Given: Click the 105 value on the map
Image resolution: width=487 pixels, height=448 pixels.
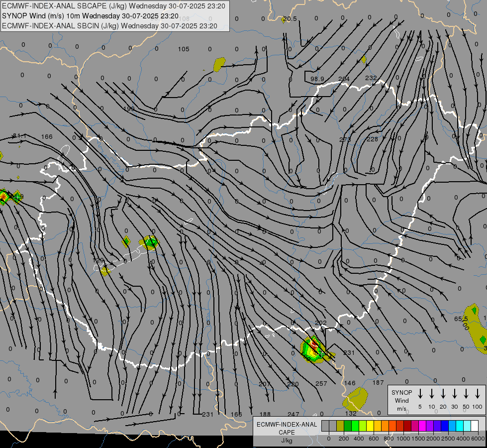Looking at the screenshot, I should 184,49.
